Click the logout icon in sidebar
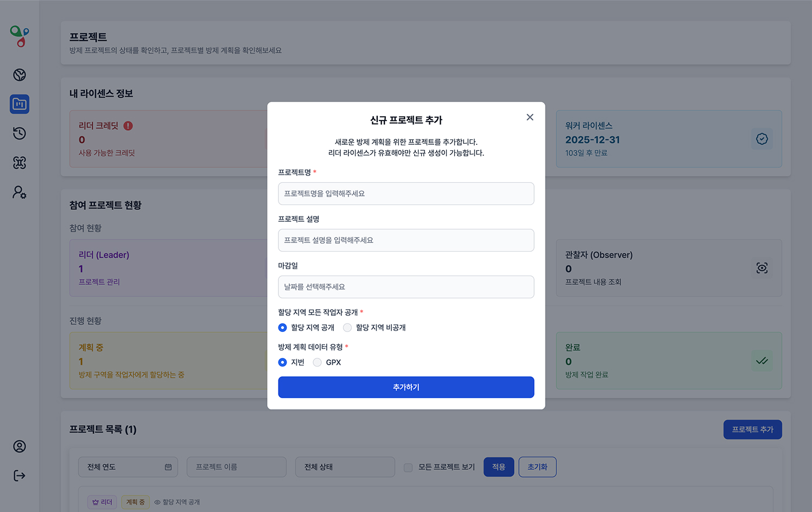The height and width of the screenshot is (512, 812). point(20,476)
